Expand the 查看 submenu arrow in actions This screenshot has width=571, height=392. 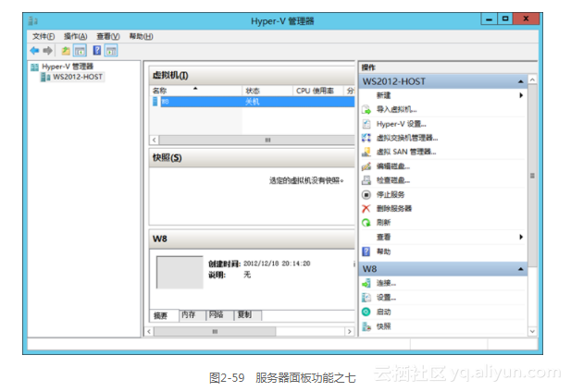click(521, 237)
